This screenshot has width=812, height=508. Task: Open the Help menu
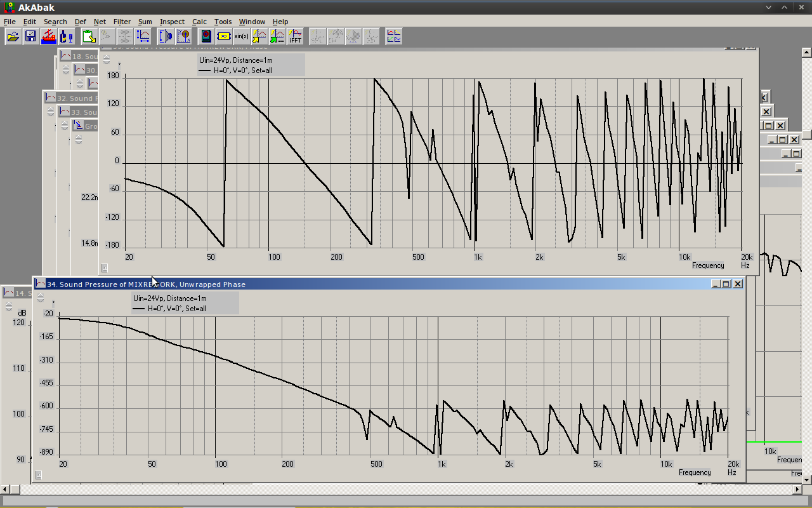pyautogui.click(x=280, y=22)
